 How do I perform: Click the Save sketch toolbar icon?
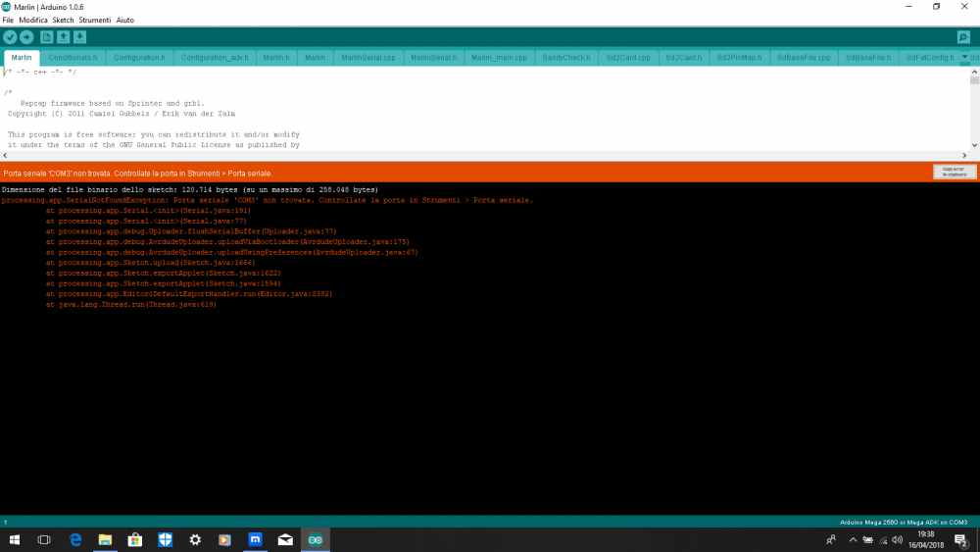pos(79,37)
